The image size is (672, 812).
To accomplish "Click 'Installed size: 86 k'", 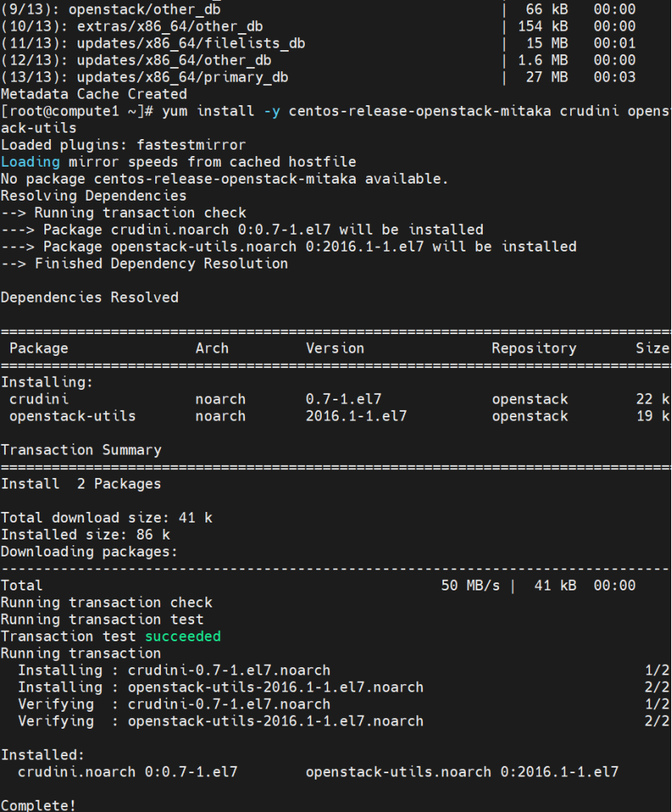I will (86, 535).
